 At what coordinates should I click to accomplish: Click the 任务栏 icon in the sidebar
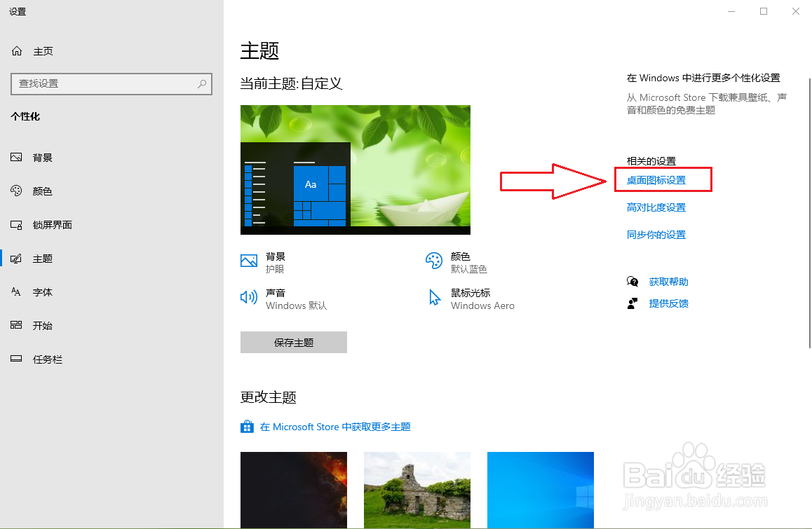(x=16, y=359)
